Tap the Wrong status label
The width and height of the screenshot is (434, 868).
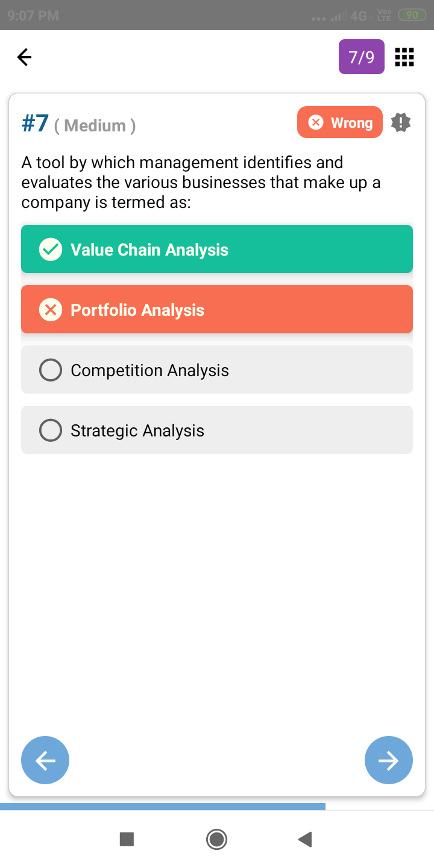click(340, 122)
